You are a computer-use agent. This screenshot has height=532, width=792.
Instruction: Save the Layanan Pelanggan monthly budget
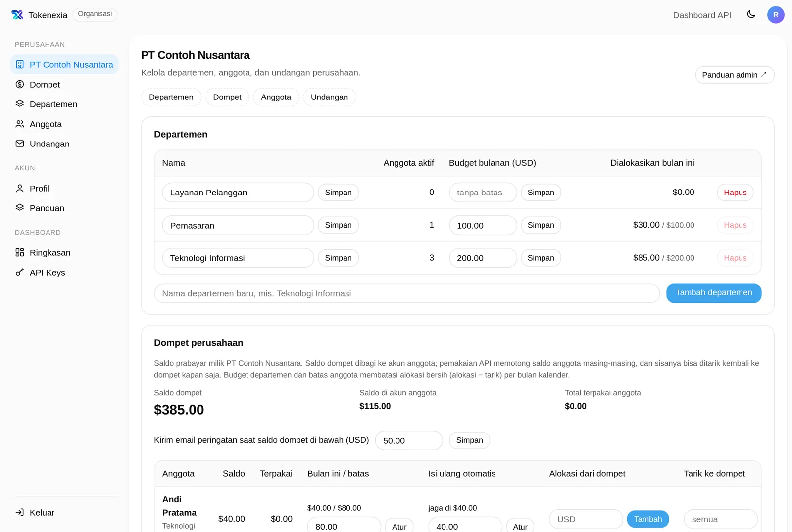pyautogui.click(x=541, y=193)
